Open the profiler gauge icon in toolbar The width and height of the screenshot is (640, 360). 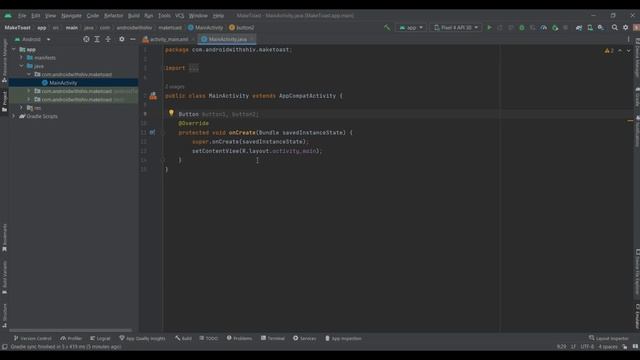[544, 28]
